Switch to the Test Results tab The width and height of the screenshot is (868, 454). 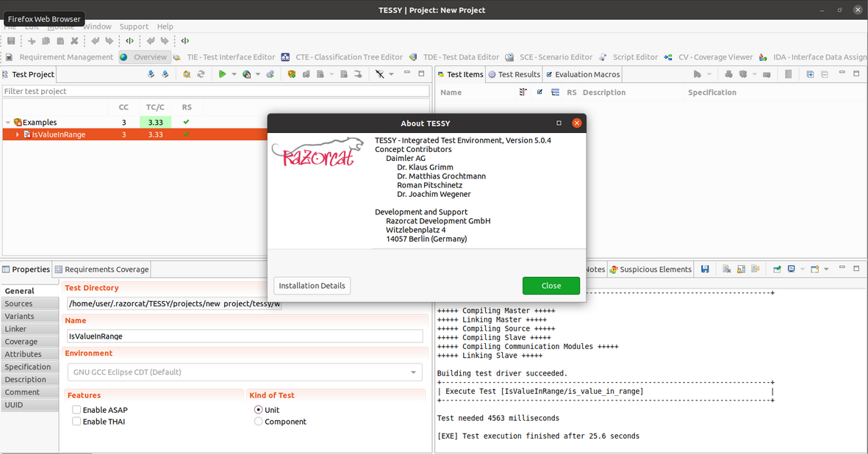coord(514,74)
